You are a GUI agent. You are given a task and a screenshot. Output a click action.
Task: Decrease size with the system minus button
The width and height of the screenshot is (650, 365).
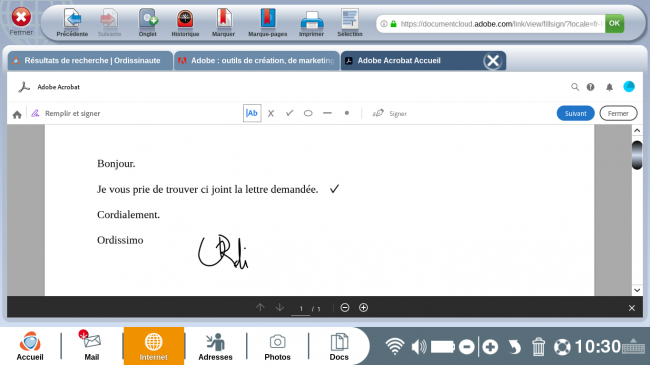pos(467,346)
